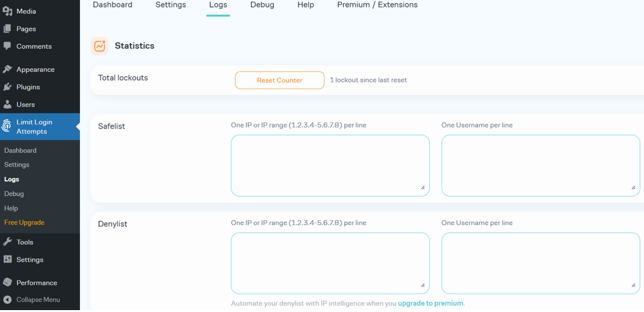Focus the Safelist IP range text area
The width and height of the screenshot is (644, 312).
pyautogui.click(x=330, y=166)
